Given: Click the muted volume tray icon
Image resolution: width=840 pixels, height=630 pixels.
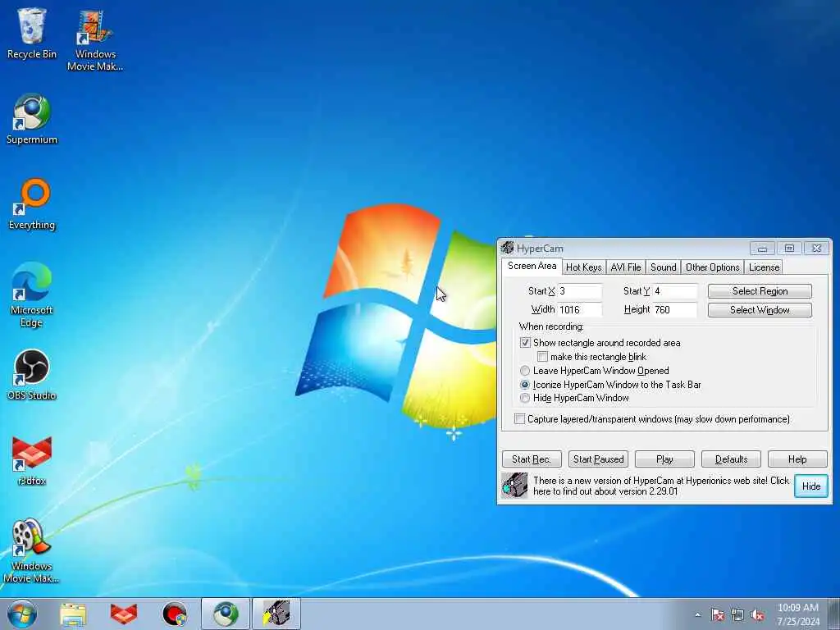Looking at the screenshot, I should click(757, 614).
